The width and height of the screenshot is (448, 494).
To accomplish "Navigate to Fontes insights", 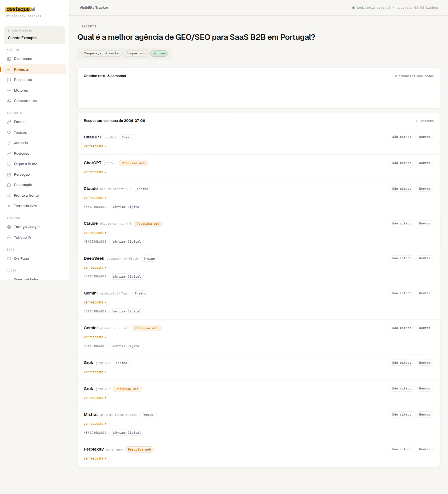I will 35,122.
